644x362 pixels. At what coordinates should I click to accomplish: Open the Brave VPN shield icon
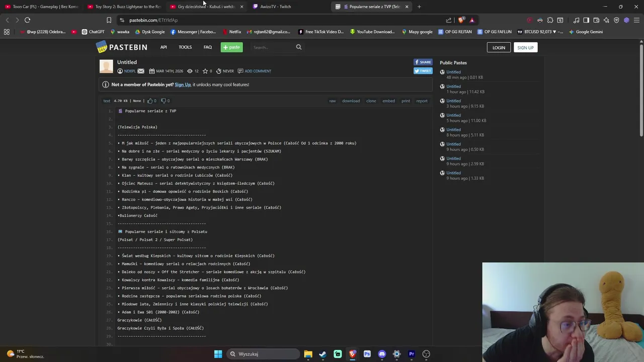pyautogui.click(x=616, y=20)
